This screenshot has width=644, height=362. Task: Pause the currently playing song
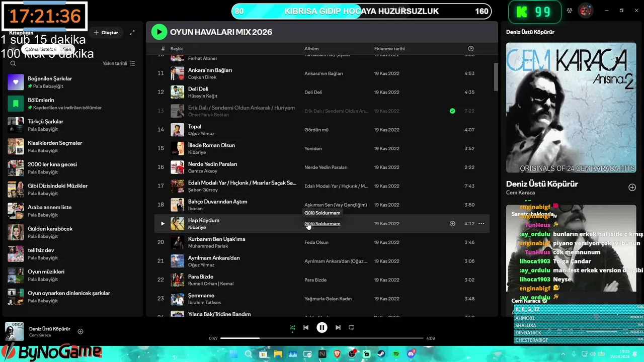[x=322, y=327]
